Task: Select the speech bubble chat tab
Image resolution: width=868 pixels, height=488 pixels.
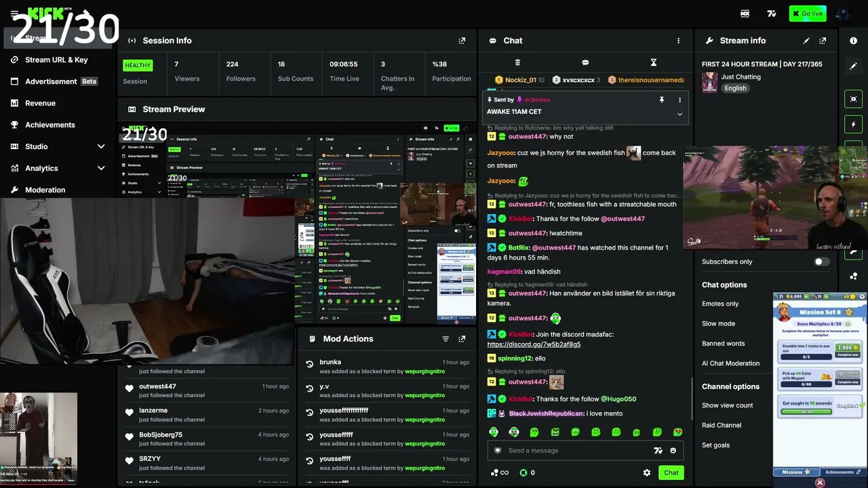Action: click(x=585, y=62)
